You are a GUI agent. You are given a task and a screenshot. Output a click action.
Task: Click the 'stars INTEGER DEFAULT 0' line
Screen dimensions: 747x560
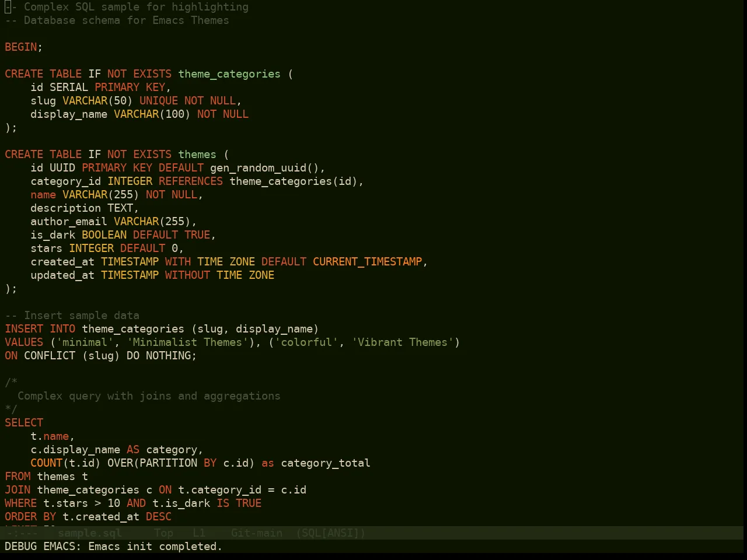[107, 249]
